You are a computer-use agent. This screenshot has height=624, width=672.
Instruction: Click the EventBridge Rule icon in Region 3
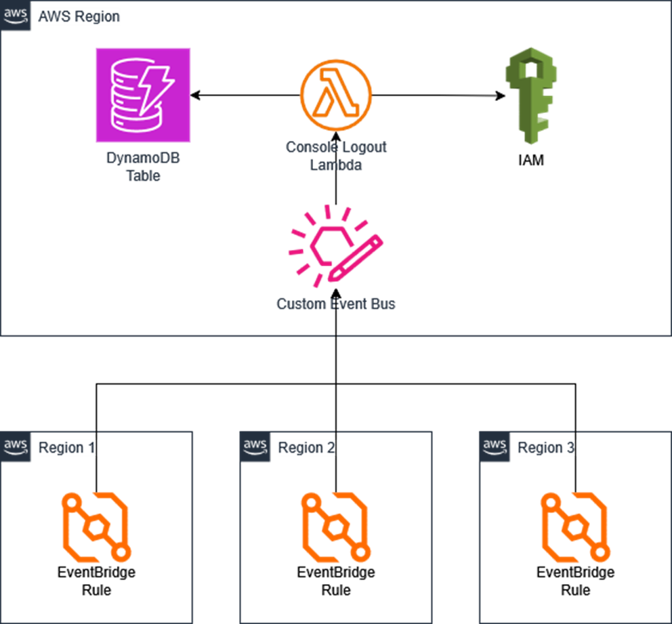pyautogui.click(x=576, y=527)
